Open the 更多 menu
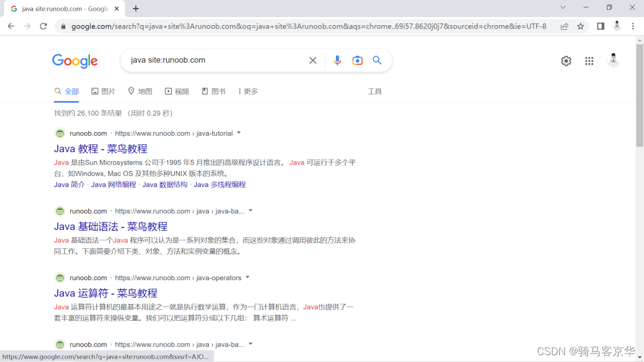Viewport: 644px width, 362px height. click(248, 92)
